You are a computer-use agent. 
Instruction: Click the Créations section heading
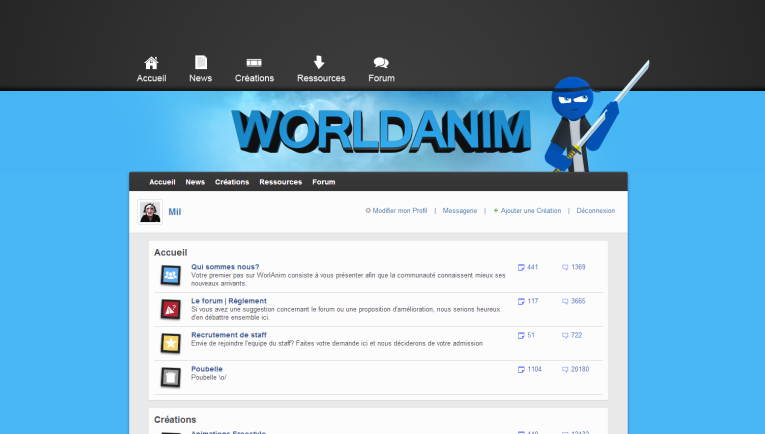pyautogui.click(x=175, y=420)
